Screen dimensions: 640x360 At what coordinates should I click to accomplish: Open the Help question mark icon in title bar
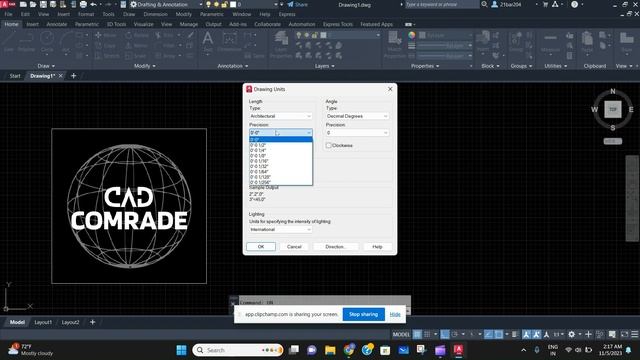[574, 4]
